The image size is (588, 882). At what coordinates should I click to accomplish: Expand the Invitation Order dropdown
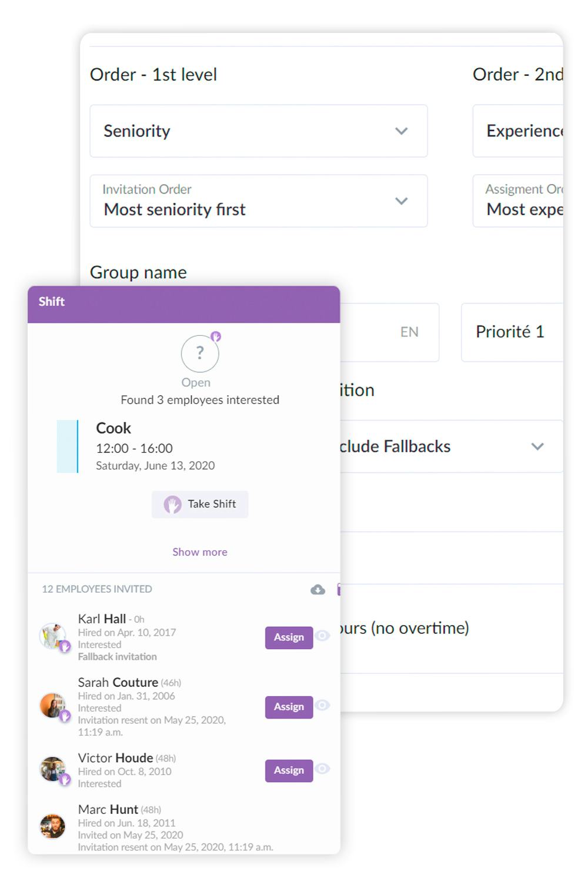(x=258, y=201)
